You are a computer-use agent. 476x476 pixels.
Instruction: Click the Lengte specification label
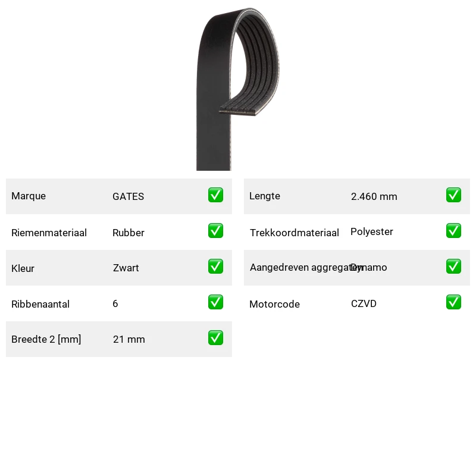(x=265, y=196)
